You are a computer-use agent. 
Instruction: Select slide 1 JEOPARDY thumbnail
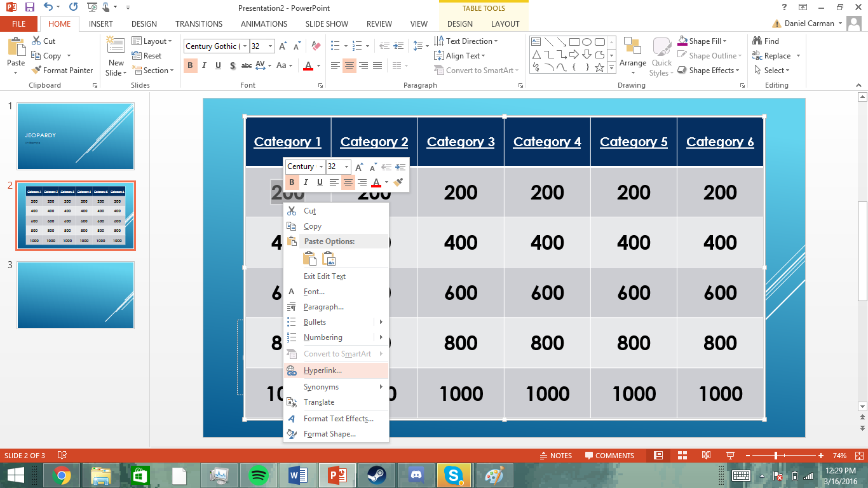pyautogui.click(x=76, y=137)
